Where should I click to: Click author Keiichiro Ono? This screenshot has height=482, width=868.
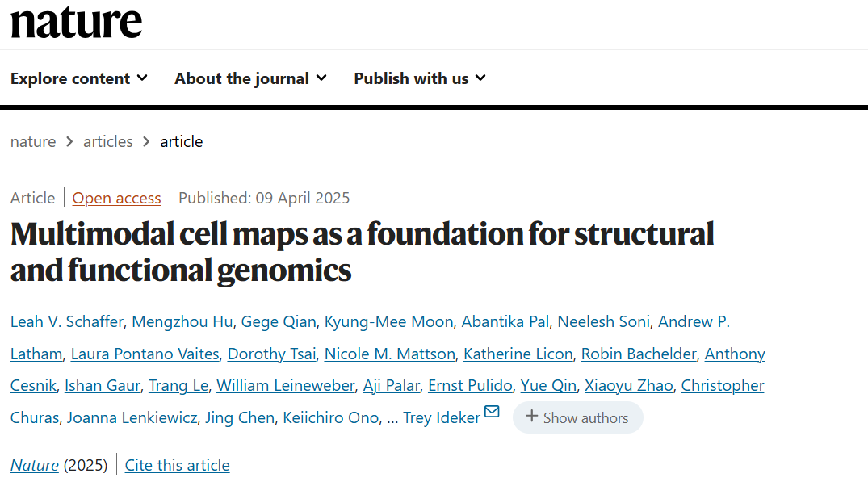(331, 417)
